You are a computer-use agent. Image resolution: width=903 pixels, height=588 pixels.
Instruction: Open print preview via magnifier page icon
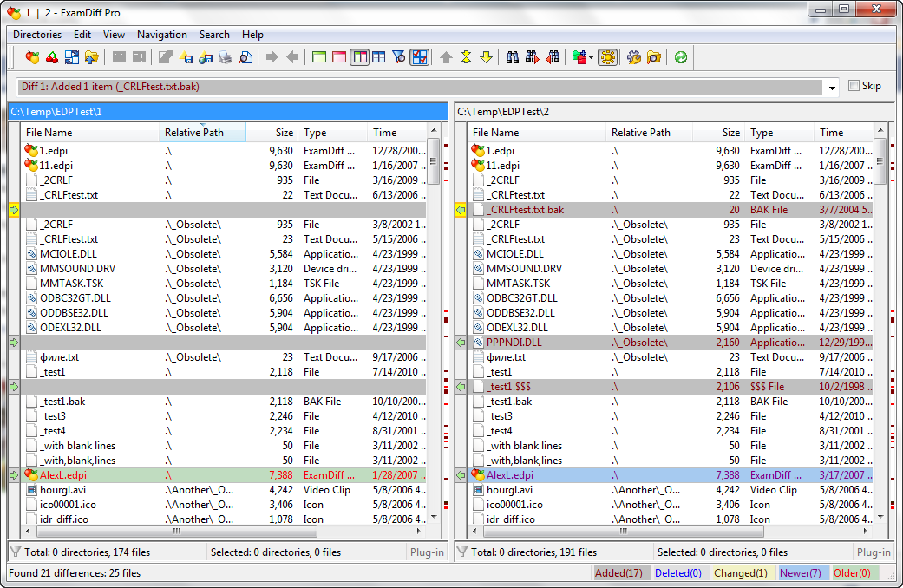pyautogui.click(x=245, y=57)
